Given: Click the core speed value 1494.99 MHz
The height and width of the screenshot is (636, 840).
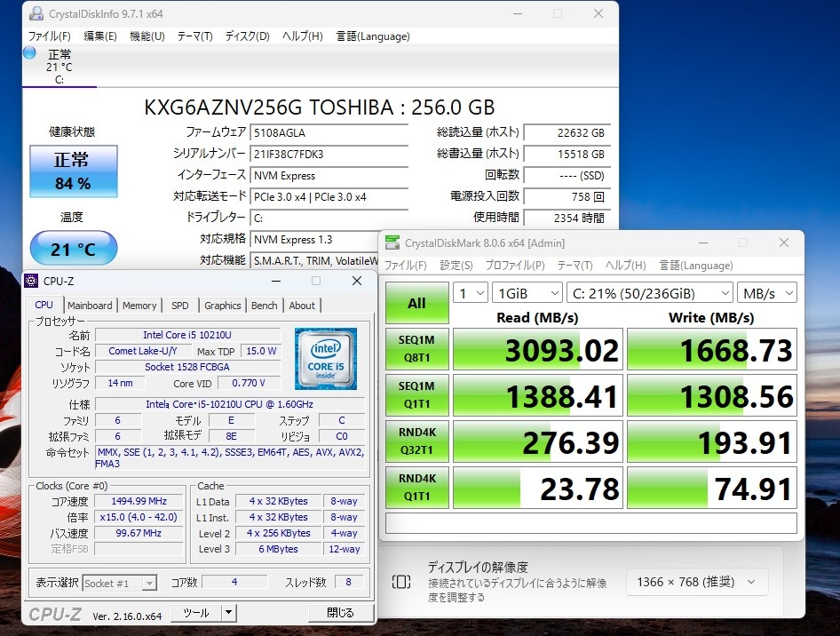Looking at the screenshot, I should tap(139, 501).
